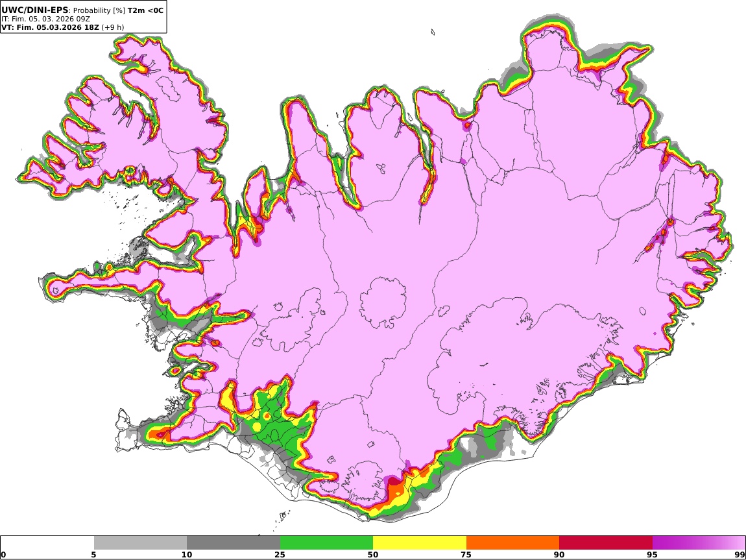Select the green 25–50% legend swatch

pos(326,542)
